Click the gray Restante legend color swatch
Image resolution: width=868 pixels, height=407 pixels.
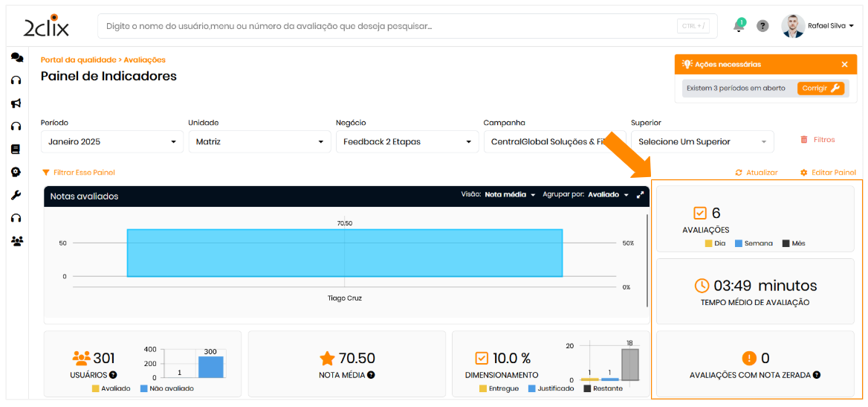pos(587,388)
